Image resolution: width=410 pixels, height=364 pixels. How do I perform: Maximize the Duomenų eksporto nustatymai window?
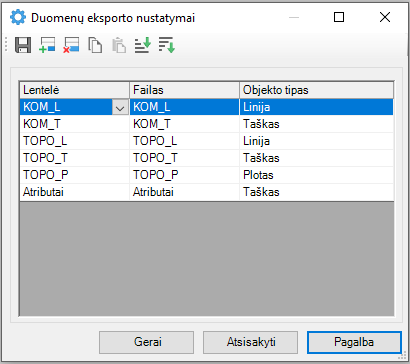(x=339, y=17)
